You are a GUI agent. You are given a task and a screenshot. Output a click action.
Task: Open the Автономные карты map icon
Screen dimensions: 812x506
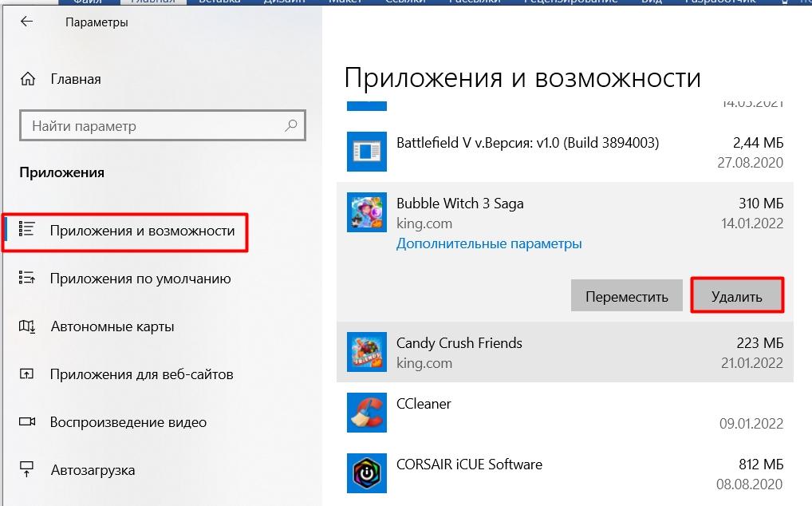[27, 326]
